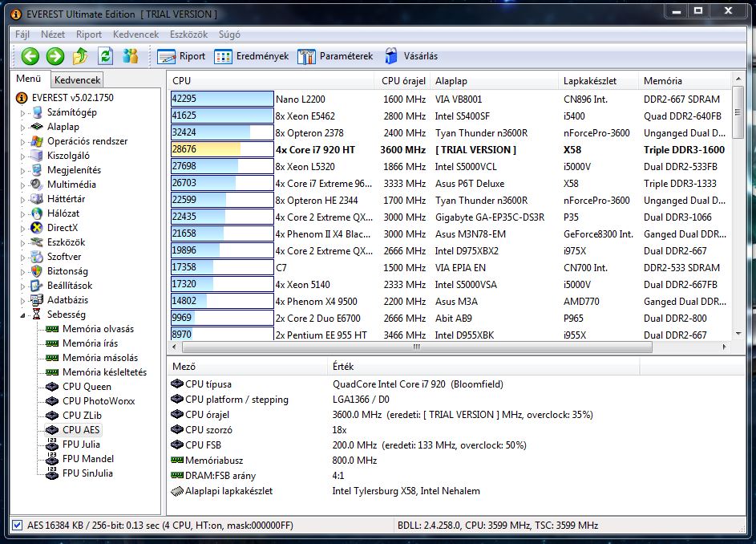This screenshot has width=756, height=544.
Task: Click the 'Intel Tylersburg X58, Intel Nehalem' value
Action: tap(406, 491)
